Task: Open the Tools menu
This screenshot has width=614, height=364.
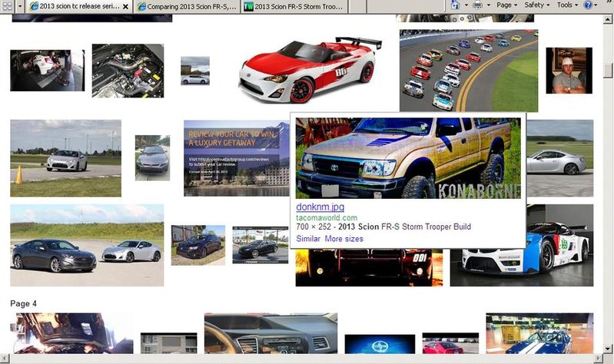Action: pyautogui.click(x=567, y=5)
